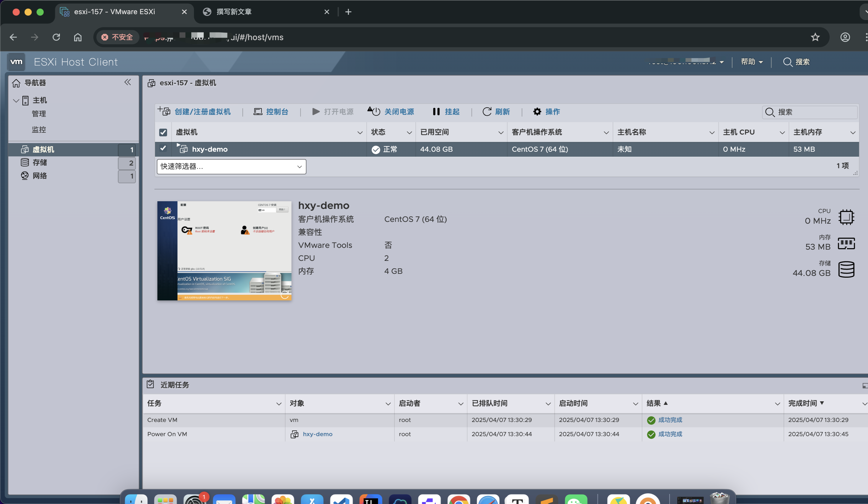Sort by 结果 column in recent tasks
The height and width of the screenshot is (504, 868).
click(654, 403)
